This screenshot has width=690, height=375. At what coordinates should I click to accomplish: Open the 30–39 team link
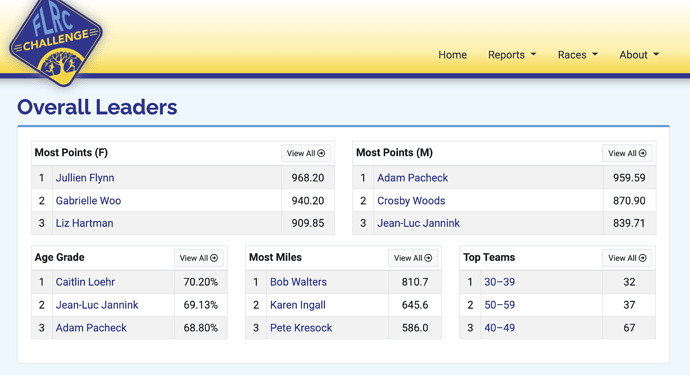pyautogui.click(x=499, y=282)
